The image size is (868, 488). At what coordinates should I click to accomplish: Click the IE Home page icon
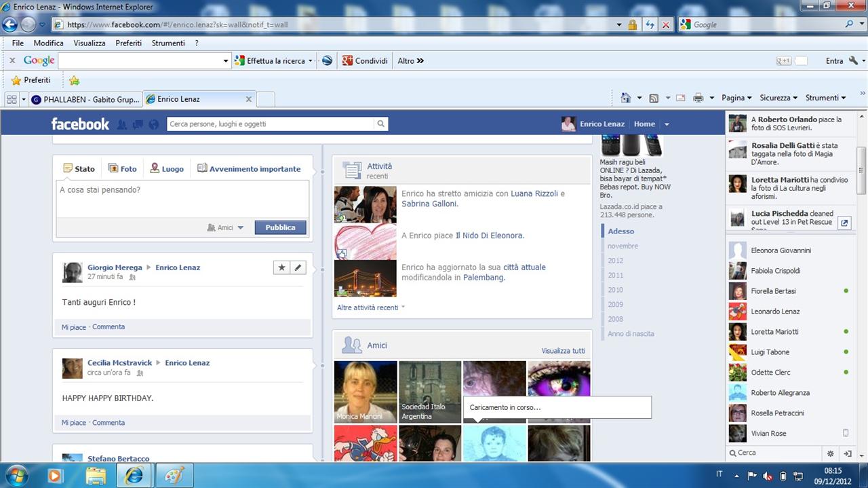626,98
